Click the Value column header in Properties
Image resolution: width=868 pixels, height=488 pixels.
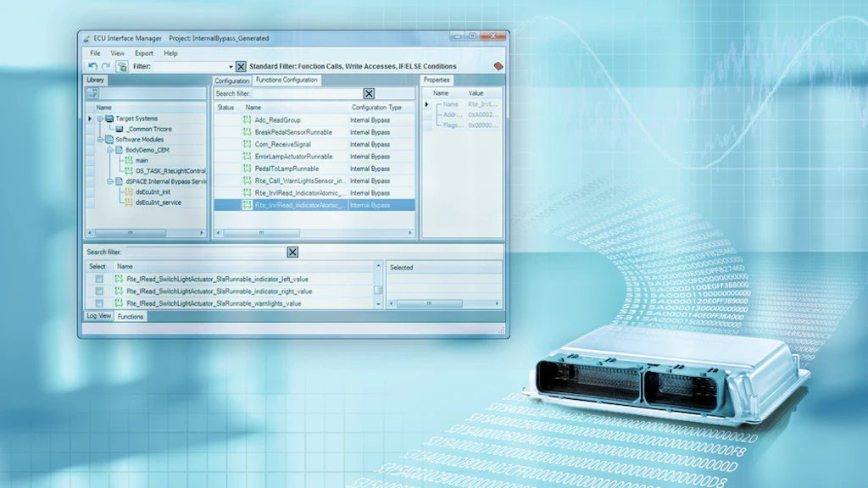476,93
